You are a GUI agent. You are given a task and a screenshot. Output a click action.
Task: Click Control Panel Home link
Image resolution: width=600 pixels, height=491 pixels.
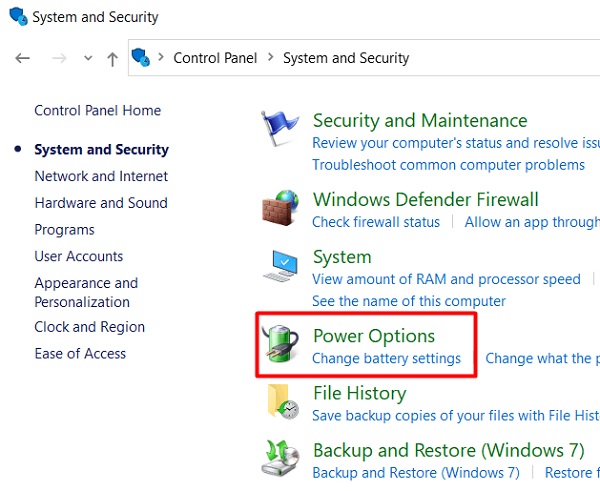pyautogui.click(x=98, y=110)
